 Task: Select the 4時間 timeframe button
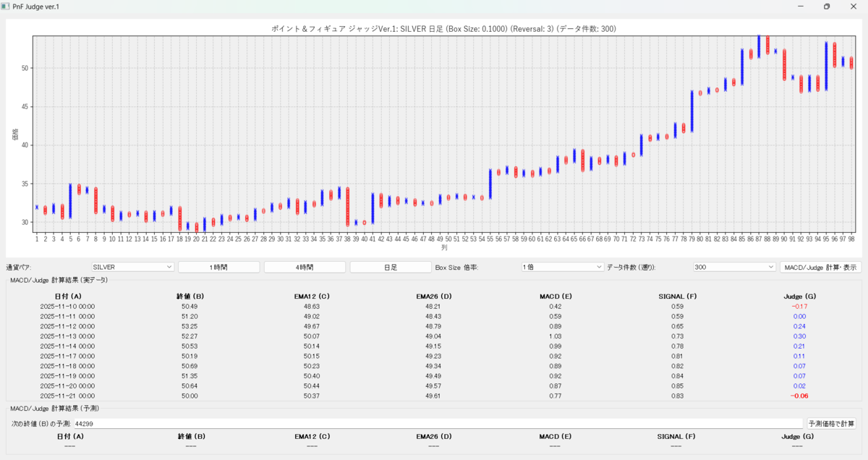305,267
